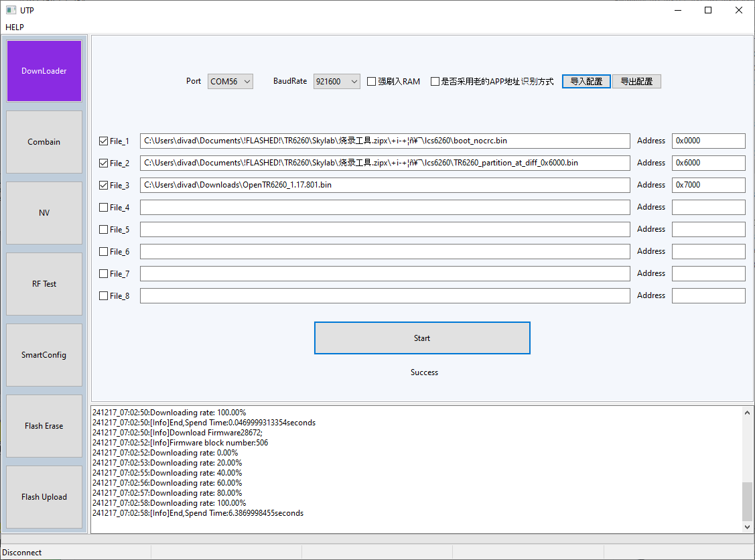Viewport: 755px width, 560px height.
Task: Click the File_1 boot_nocrc.bin path field
Action: pos(385,141)
